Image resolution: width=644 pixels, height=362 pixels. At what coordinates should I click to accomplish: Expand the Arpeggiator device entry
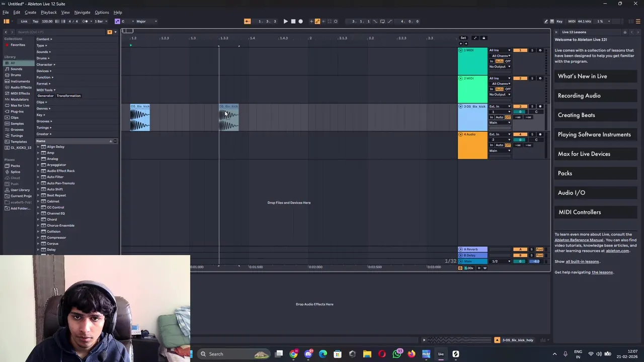point(38,165)
